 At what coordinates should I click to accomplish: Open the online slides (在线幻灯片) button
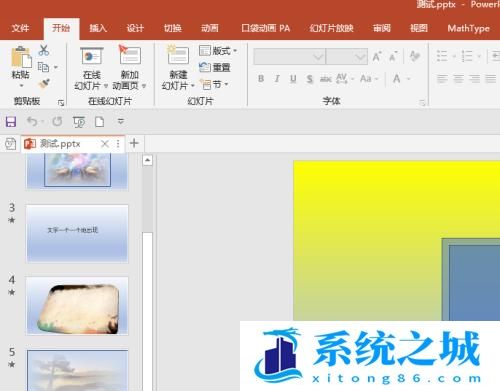click(x=92, y=69)
